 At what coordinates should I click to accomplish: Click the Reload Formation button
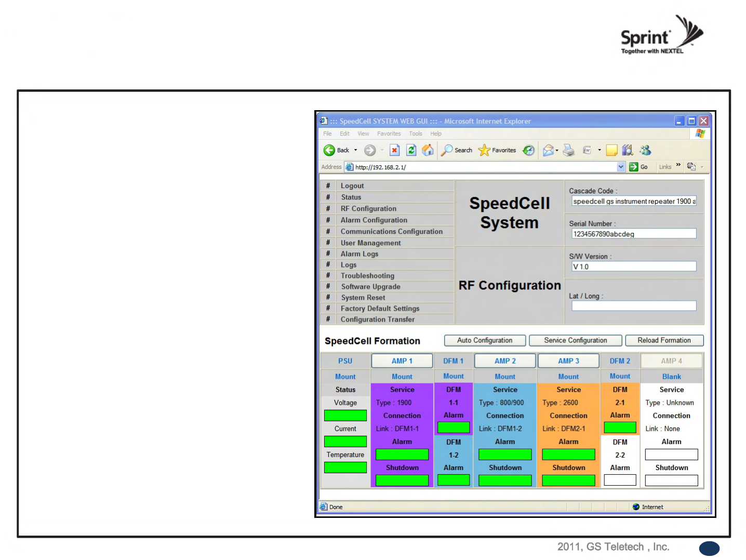click(x=664, y=340)
